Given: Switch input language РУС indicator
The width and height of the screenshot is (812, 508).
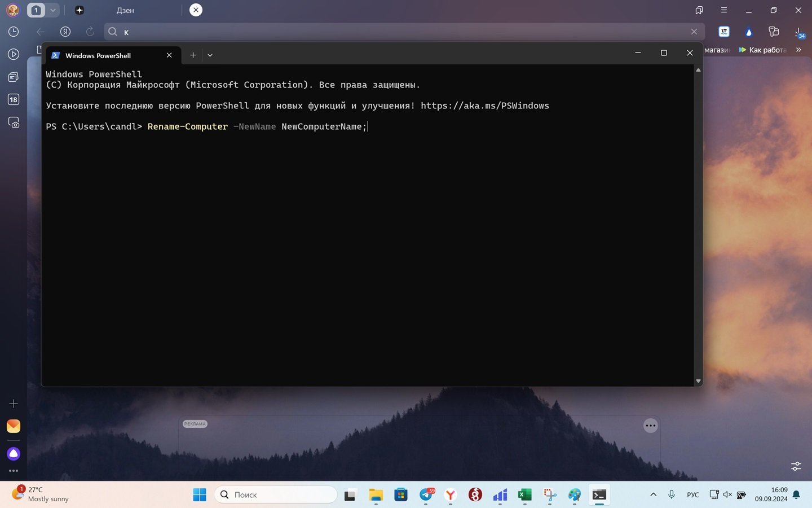Looking at the screenshot, I should point(693,494).
